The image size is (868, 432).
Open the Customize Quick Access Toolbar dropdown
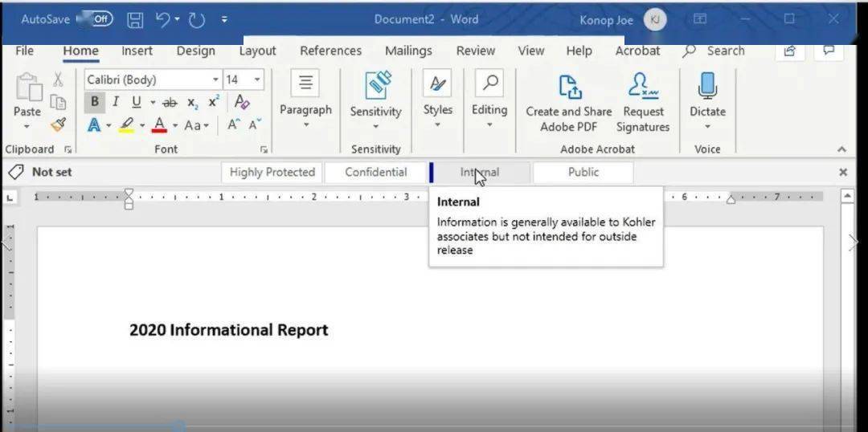point(224,20)
